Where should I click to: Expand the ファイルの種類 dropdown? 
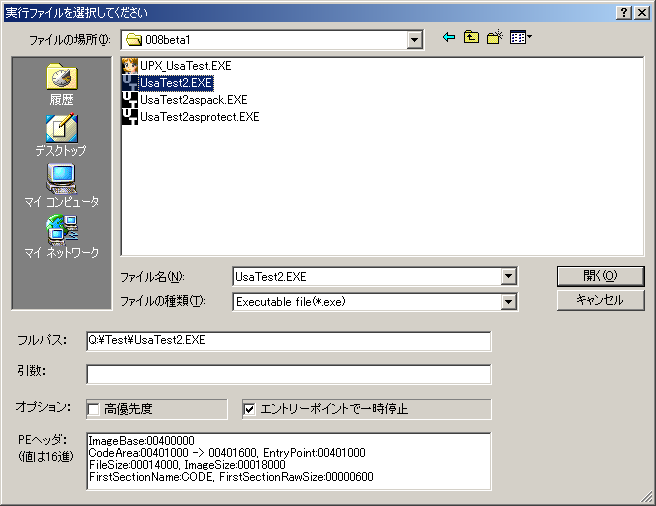pyautogui.click(x=508, y=301)
